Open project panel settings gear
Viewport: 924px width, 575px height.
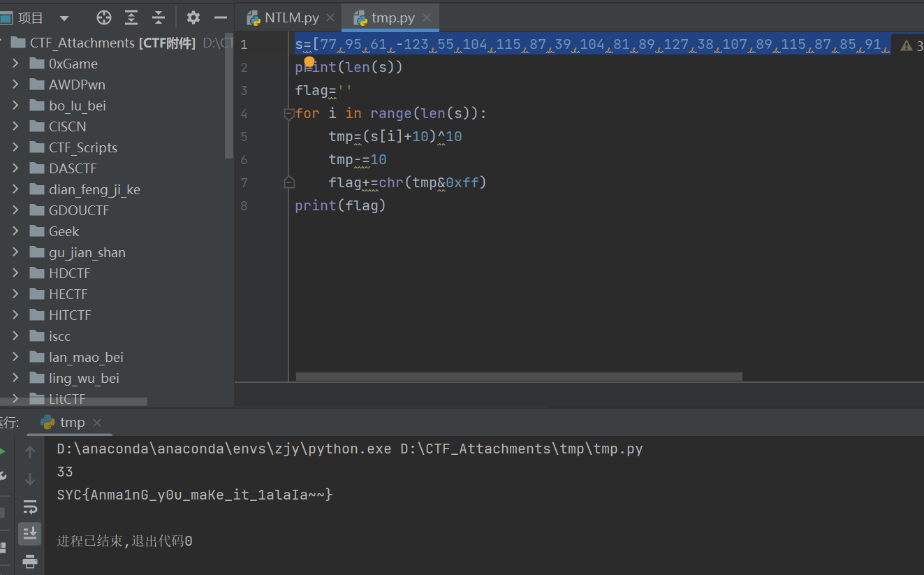tap(193, 17)
